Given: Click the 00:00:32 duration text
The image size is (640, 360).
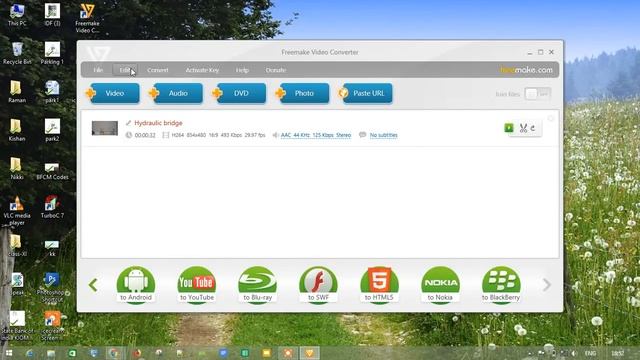Looking at the screenshot, I should [145, 135].
